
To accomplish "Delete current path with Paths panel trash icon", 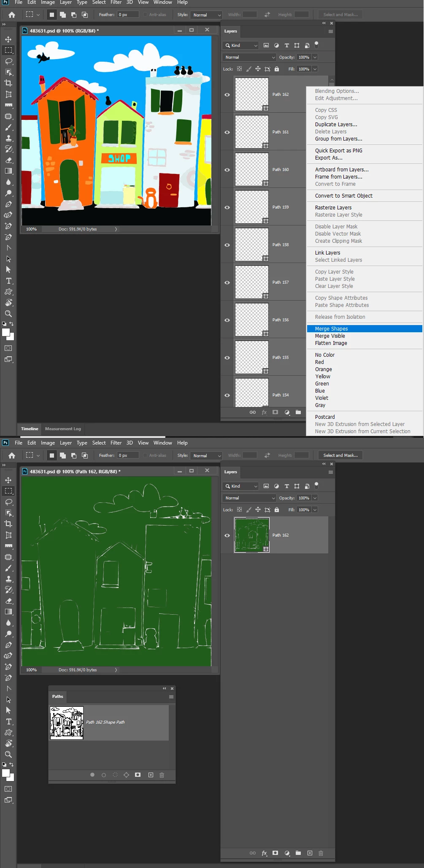I will (162, 775).
